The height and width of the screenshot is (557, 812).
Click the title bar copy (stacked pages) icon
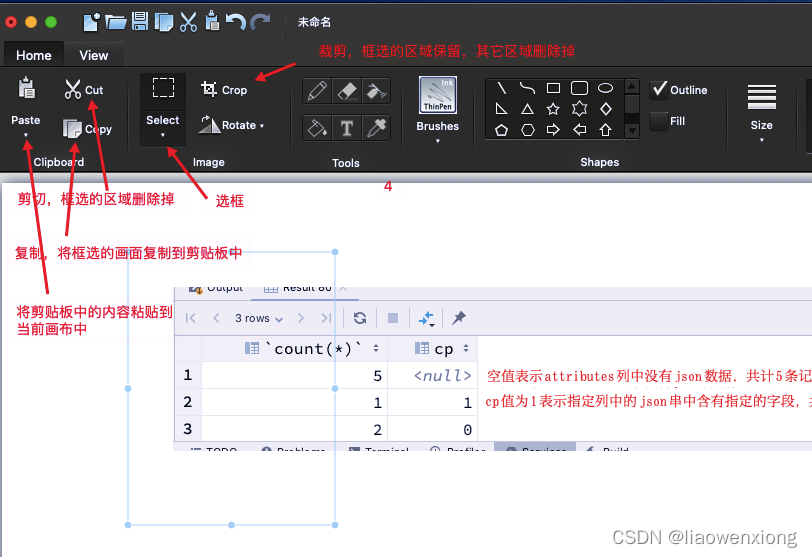164,22
